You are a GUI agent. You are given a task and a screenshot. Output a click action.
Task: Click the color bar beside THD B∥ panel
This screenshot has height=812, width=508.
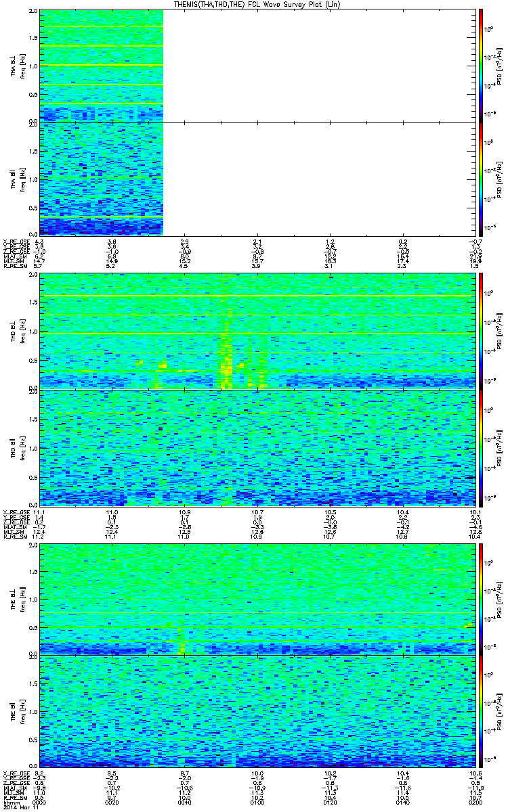coord(481,447)
